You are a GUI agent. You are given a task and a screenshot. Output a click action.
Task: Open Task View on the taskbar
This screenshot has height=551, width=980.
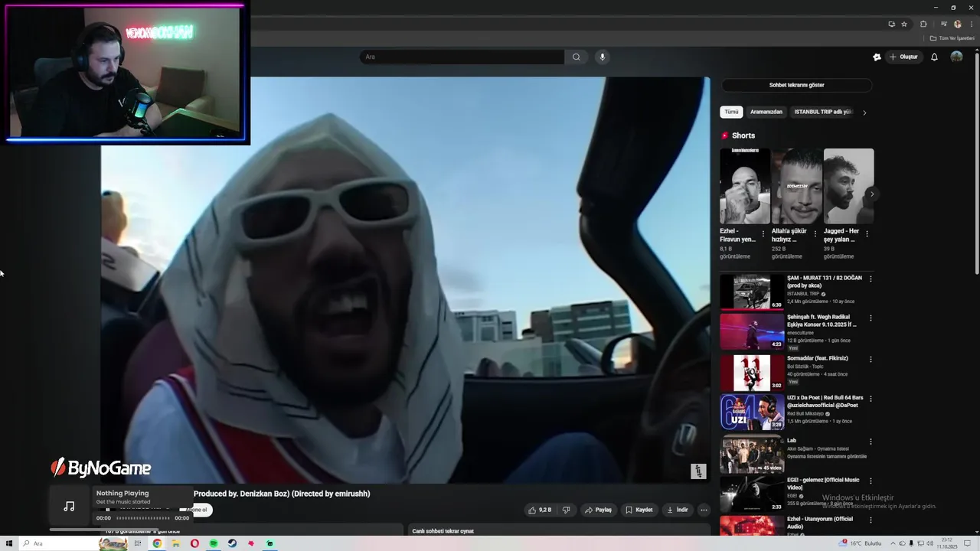coord(138,543)
